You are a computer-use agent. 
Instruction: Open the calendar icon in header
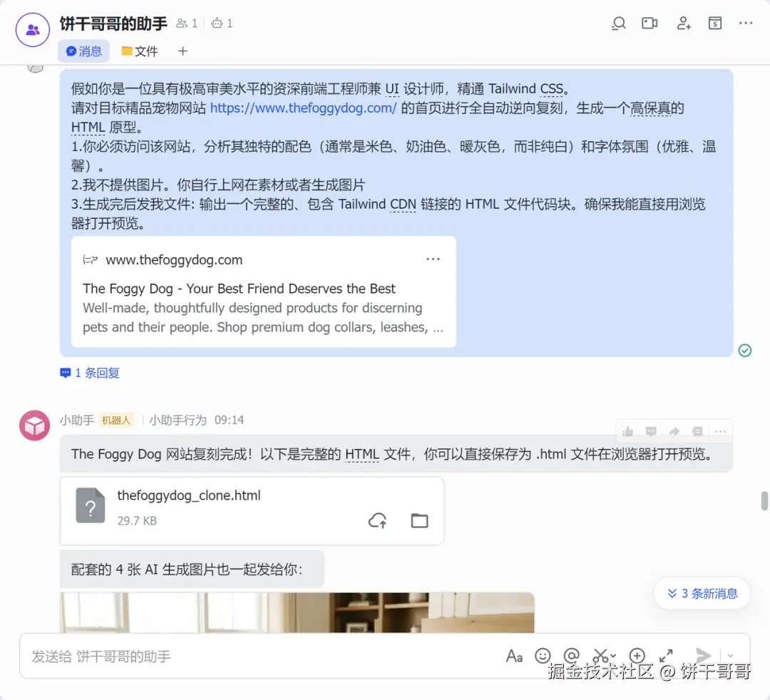[715, 23]
